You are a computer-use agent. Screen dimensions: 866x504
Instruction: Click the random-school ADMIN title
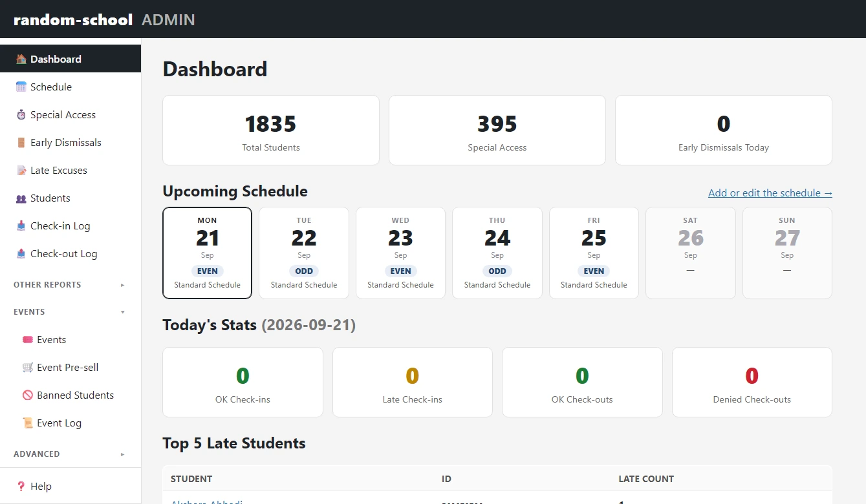coord(104,19)
